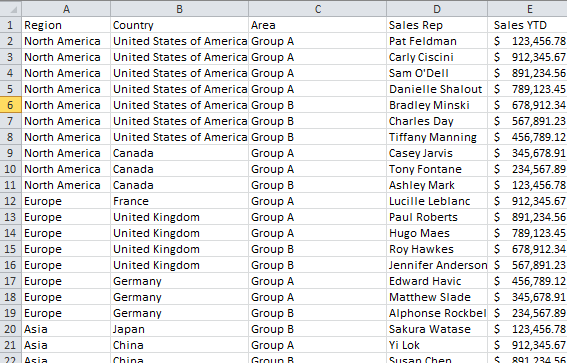567x363 pixels.
Task: Click the Sales YTD header cell
Action: (528, 25)
